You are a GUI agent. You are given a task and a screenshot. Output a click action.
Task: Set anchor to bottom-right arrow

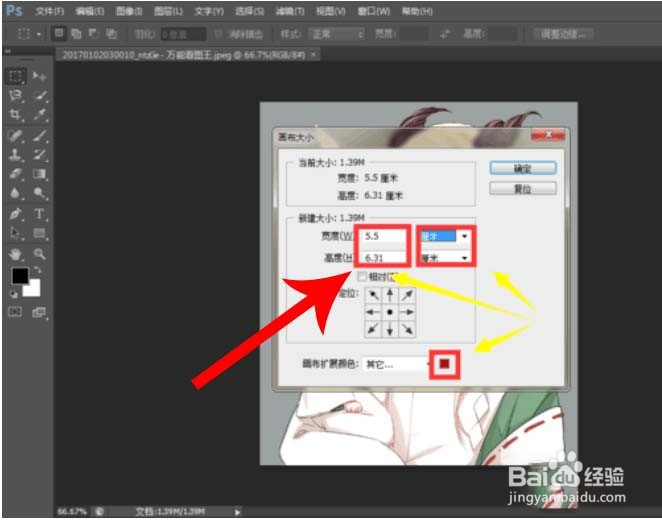pyautogui.click(x=407, y=329)
